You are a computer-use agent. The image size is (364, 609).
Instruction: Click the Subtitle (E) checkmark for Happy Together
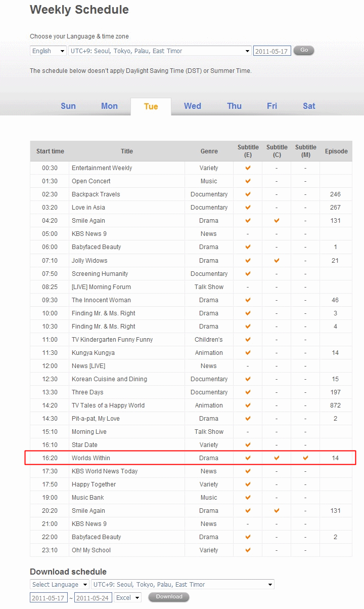248,484
